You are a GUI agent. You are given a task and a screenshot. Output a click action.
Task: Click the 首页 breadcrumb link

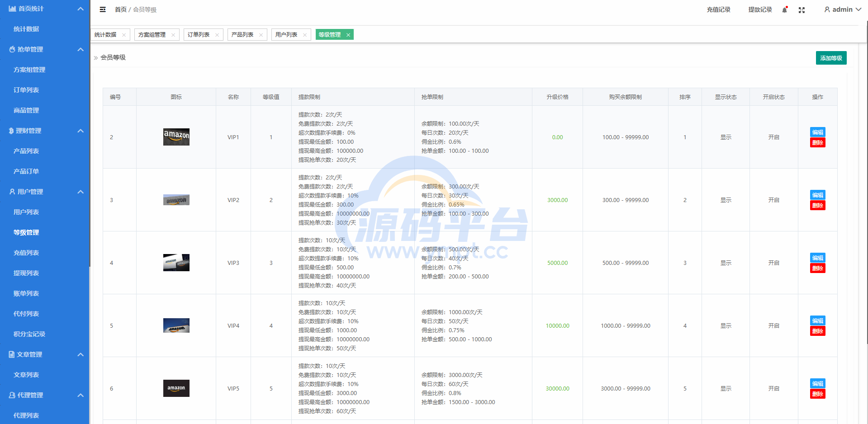click(121, 9)
